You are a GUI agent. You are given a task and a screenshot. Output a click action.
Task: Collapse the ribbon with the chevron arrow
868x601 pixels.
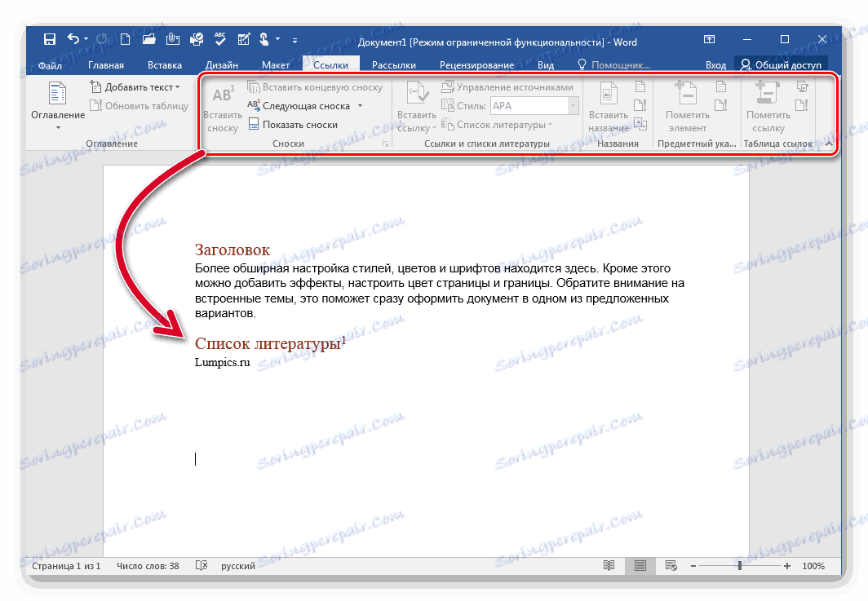tap(829, 142)
